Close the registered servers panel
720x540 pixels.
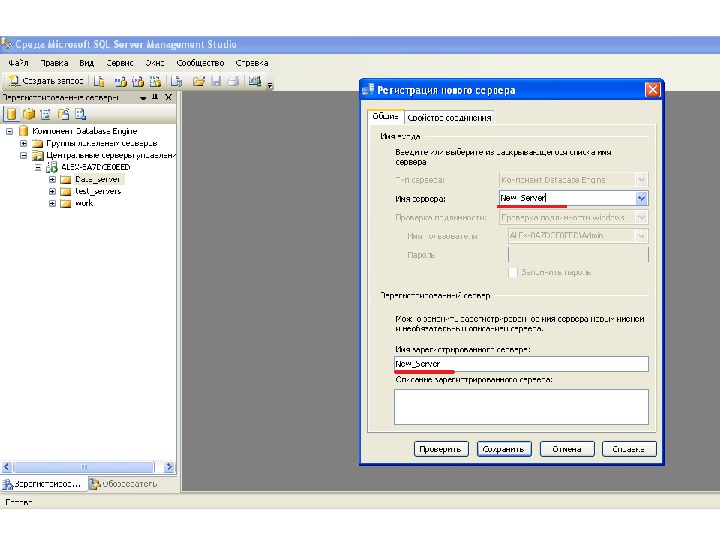169,97
